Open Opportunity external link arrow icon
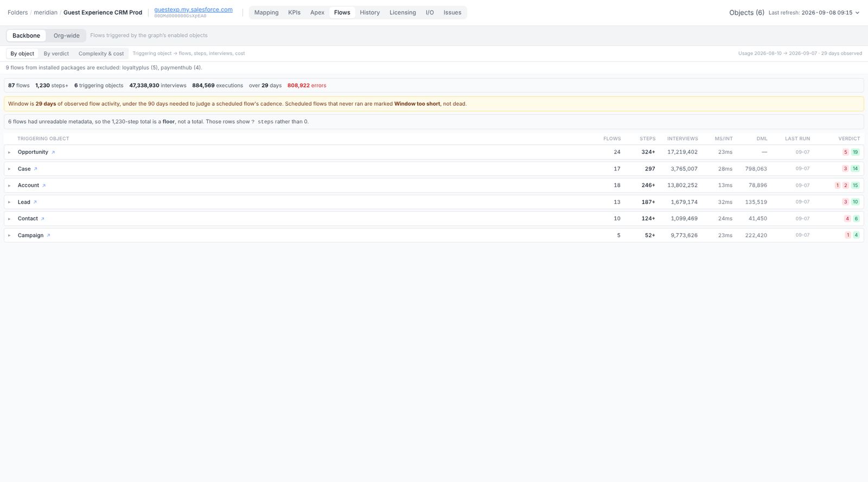The height and width of the screenshot is (482, 868). click(53, 153)
